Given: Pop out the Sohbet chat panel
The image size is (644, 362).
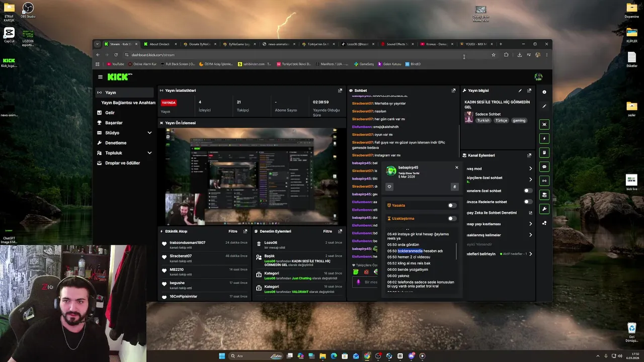Looking at the screenshot, I should click(453, 90).
